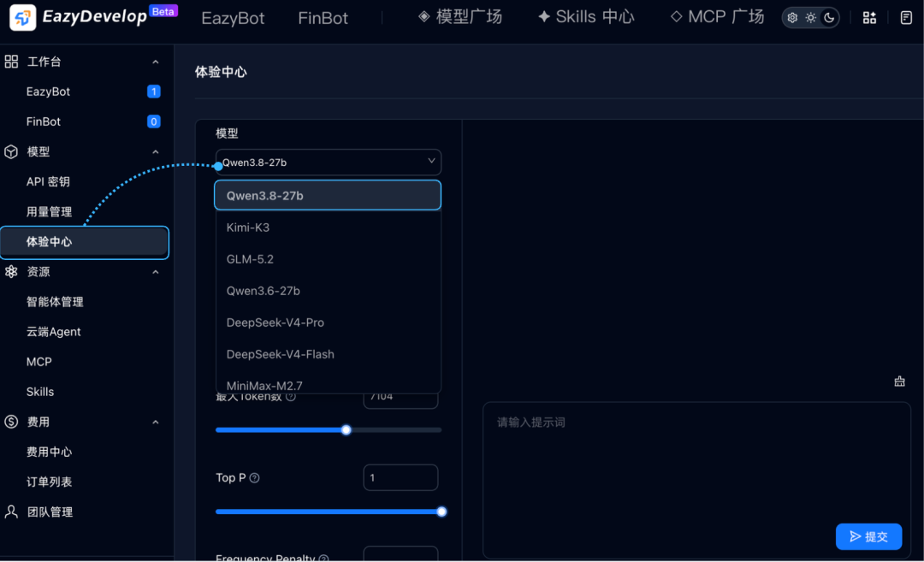Pick Qwen3.6-27b in the dropdown list
The height and width of the screenshot is (562, 924).
(x=328, y=291)
